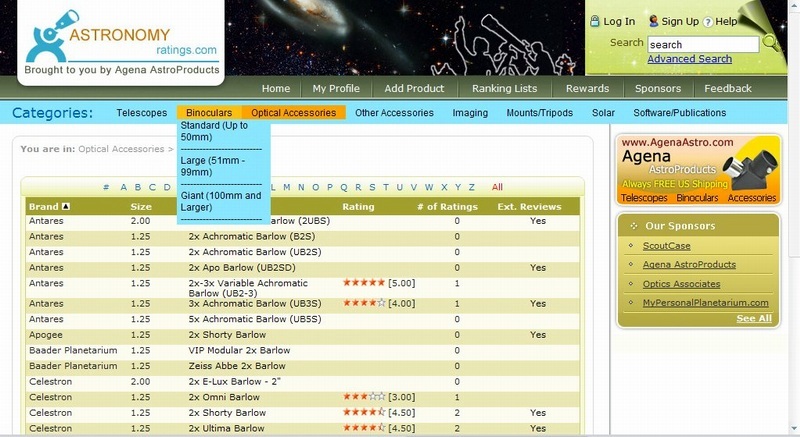Expand the Software/Publications category menu
Screen dimensions: 800x437
679,113
